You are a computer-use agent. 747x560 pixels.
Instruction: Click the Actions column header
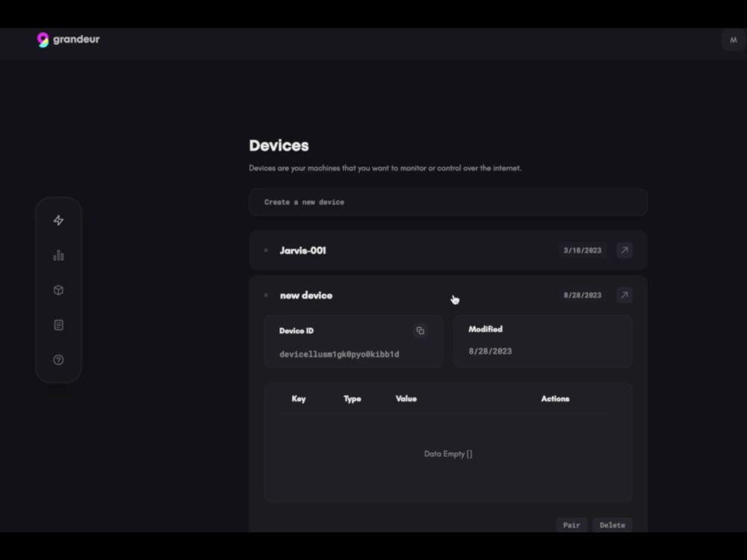click(555, 399)
